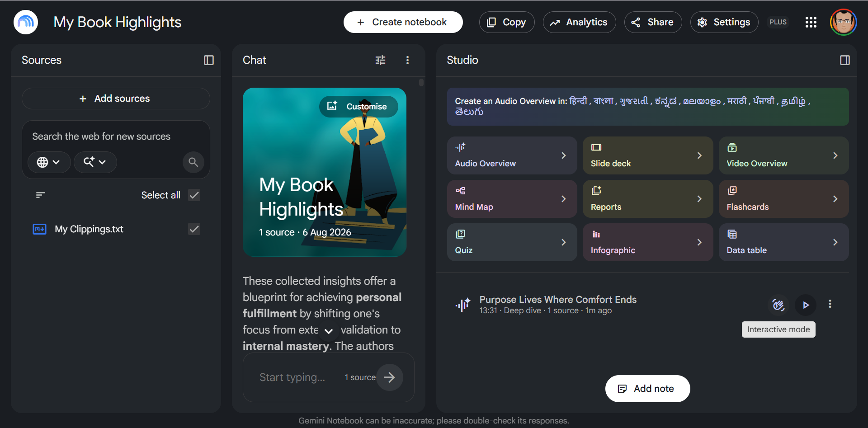Select the Tamil audio overview language link
This screenshot has width=868, height=428.
coord(793,101)
